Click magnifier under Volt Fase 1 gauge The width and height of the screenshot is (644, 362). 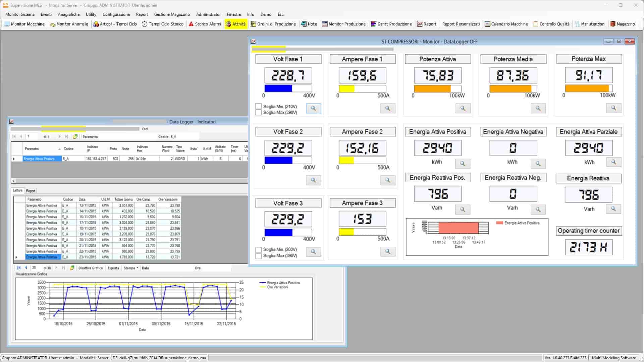tap(313, 108)
